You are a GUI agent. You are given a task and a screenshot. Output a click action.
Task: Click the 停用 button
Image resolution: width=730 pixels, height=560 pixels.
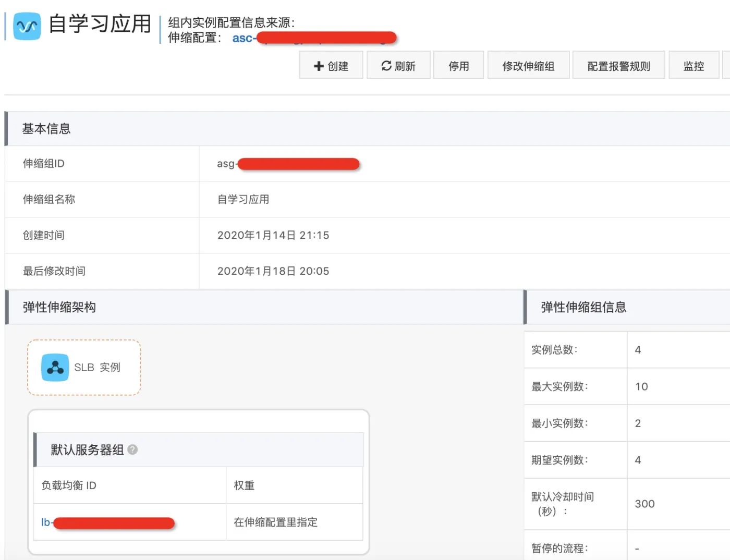459,65
